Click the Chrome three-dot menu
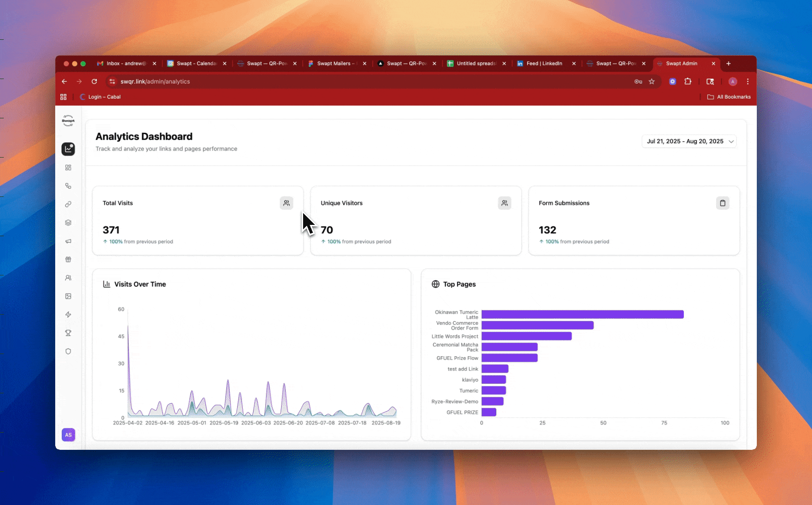Image resolution: width=812 pixels, height=505 pixels. (747, 81)
